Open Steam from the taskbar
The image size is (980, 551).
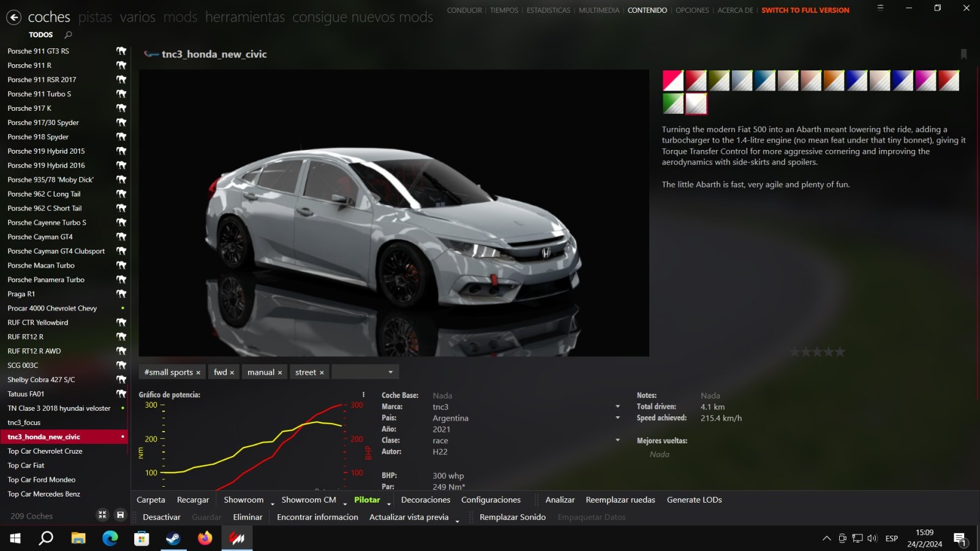coord(173,538)
